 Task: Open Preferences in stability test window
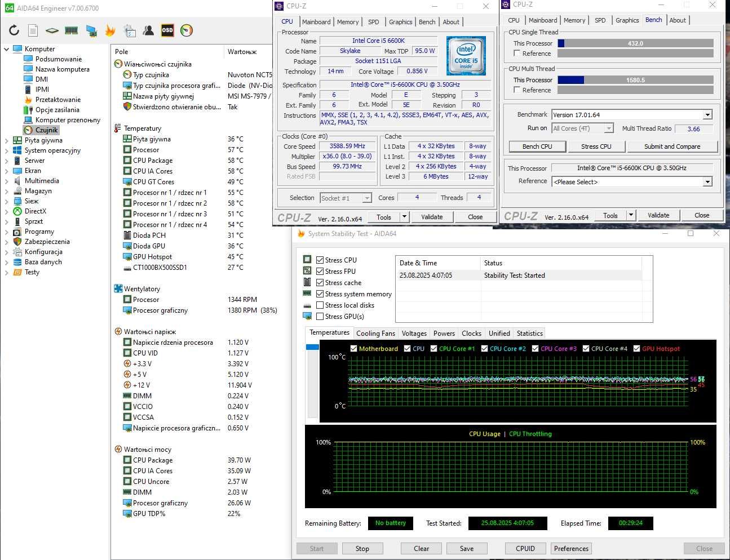tap(571, 549)
